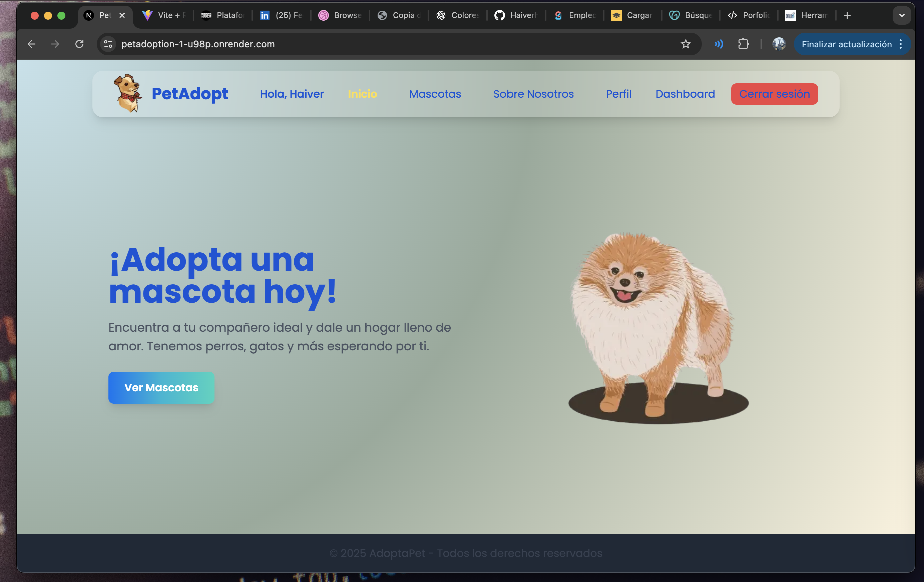Image resolution: width=924 pixels, height=582 pixels.
Task: Open a new browser tab
Action: (847, 15)
